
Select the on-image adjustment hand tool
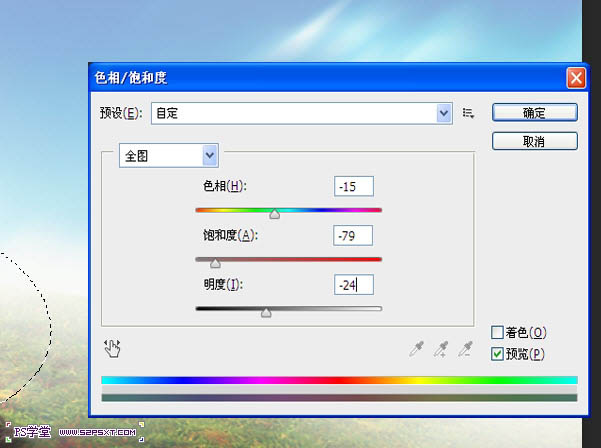pos(112,348)
